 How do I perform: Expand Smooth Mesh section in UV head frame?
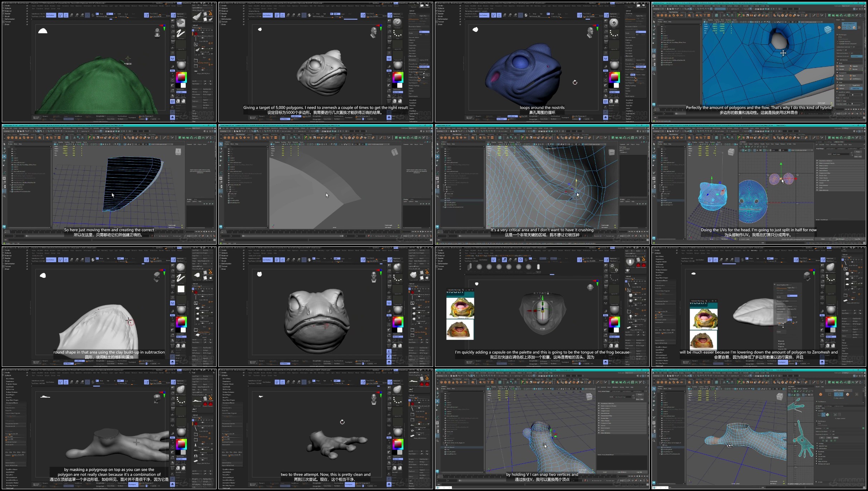[823, 171]
